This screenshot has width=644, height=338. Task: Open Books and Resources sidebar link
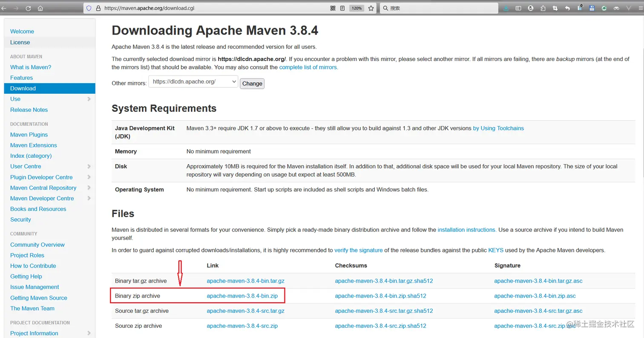click(x=38, y=209)
